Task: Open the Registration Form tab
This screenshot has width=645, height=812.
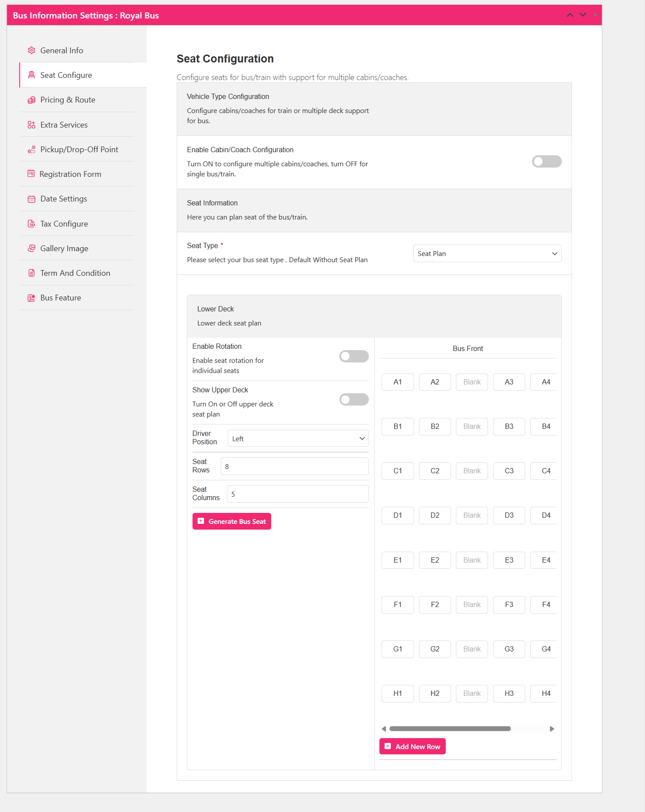Action: click(x=70, y=174)
